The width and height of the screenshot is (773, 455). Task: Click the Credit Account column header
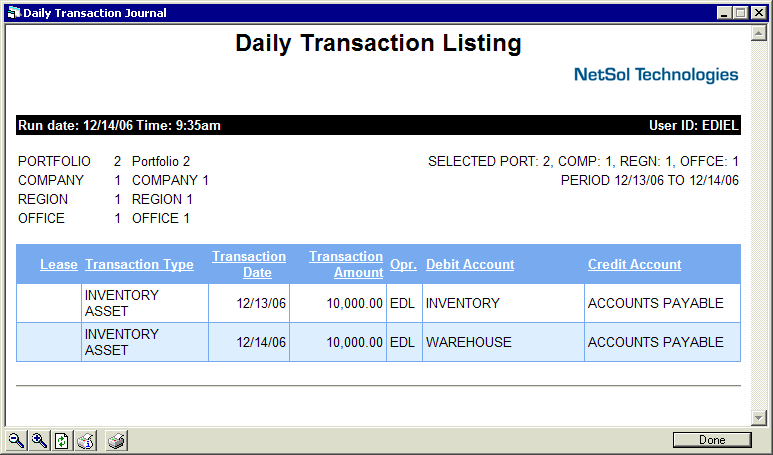click(x=634, y=265)
